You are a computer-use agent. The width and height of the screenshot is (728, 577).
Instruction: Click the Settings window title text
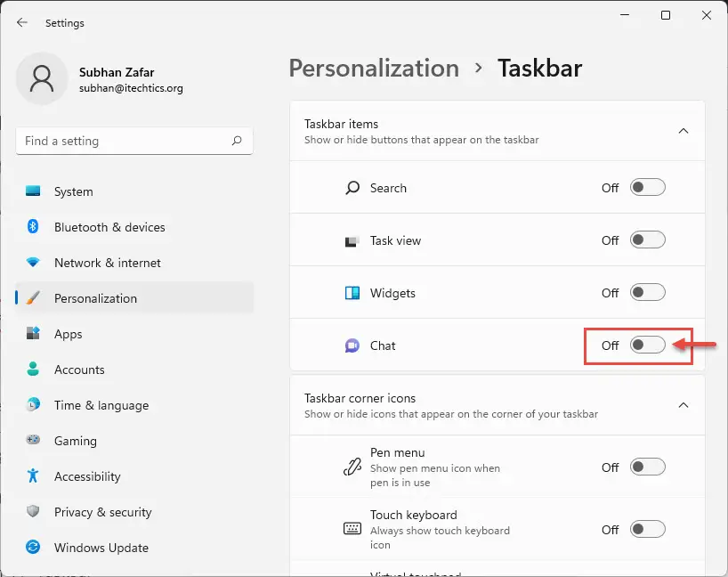[x=65, y=23]
